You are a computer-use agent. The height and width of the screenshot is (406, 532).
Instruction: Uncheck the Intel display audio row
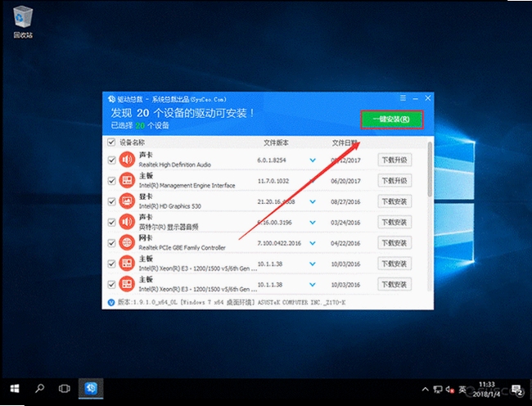pyautogui.click(x=111, y=222)
